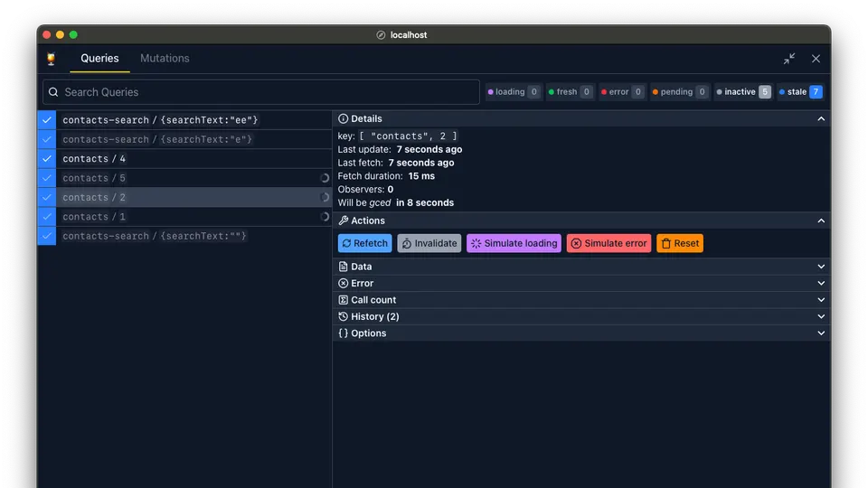Close the devtools panel with the X icon
868x488 pixels.
[x=816, y=59]
